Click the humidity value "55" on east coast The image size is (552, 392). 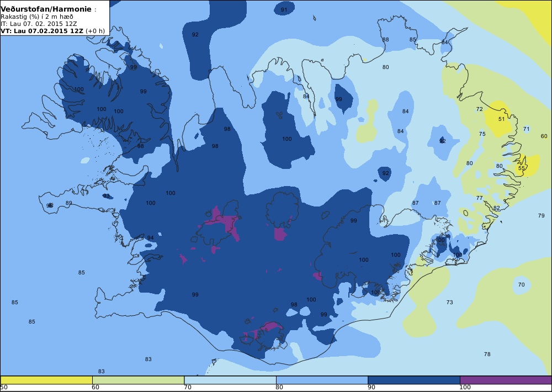pos(522,168)
